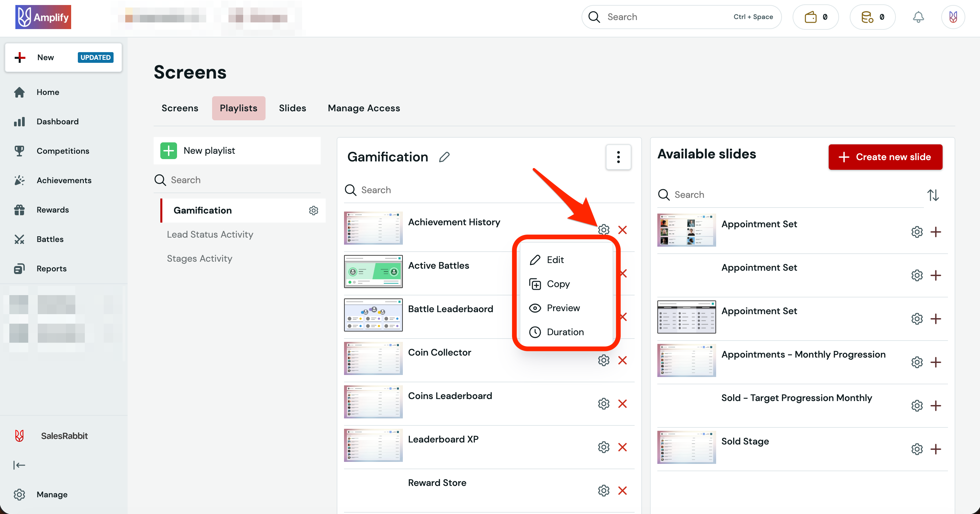Collapse the left sidebar arrow
This screenshot has height=514, width=980.
[19, 465]
